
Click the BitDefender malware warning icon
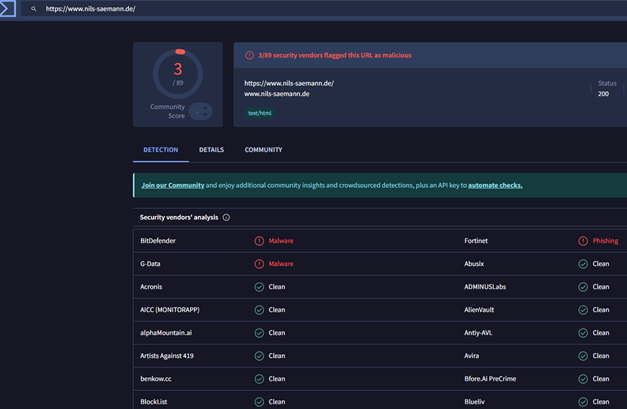point(259,241)
